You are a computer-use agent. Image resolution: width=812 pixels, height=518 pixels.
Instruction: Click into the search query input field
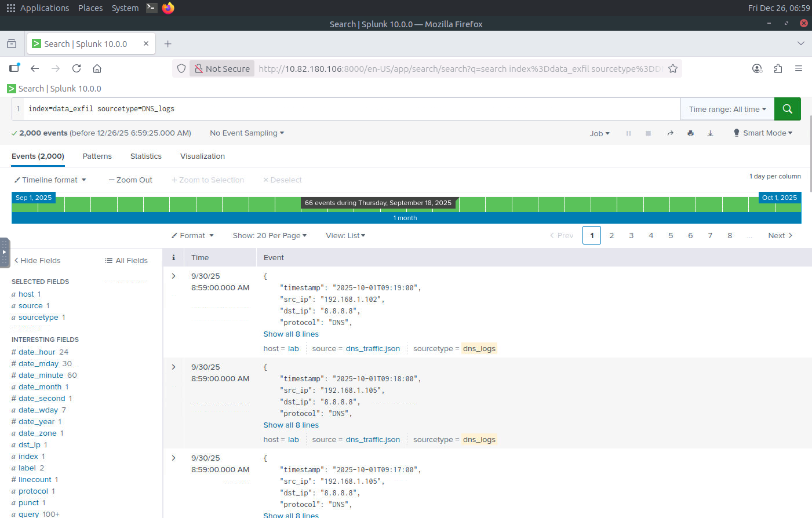coord(348,109)
